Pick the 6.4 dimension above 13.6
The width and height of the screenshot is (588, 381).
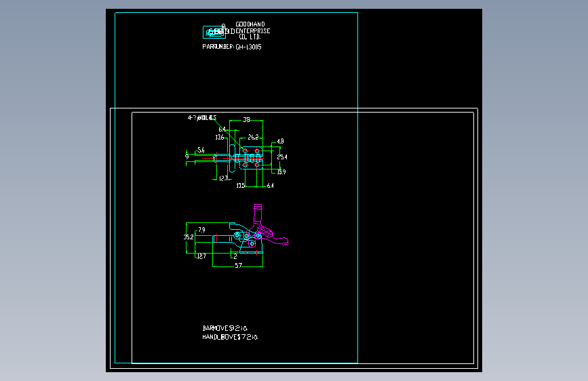pyautogui.click(x=222, y=129)
